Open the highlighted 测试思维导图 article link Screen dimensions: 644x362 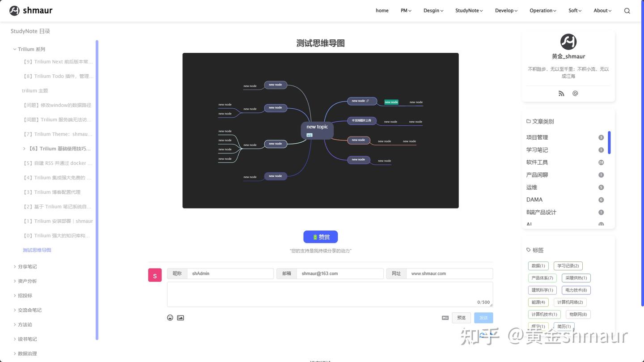[x=36, y=250]
